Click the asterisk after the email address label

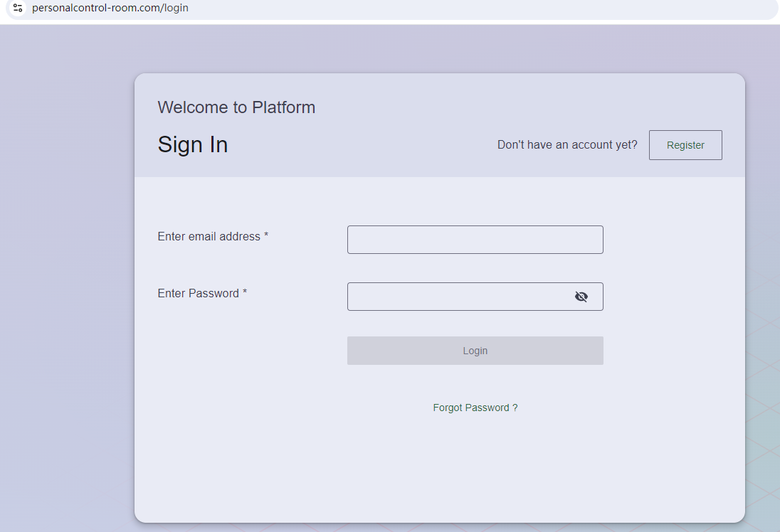click(266, 236)
